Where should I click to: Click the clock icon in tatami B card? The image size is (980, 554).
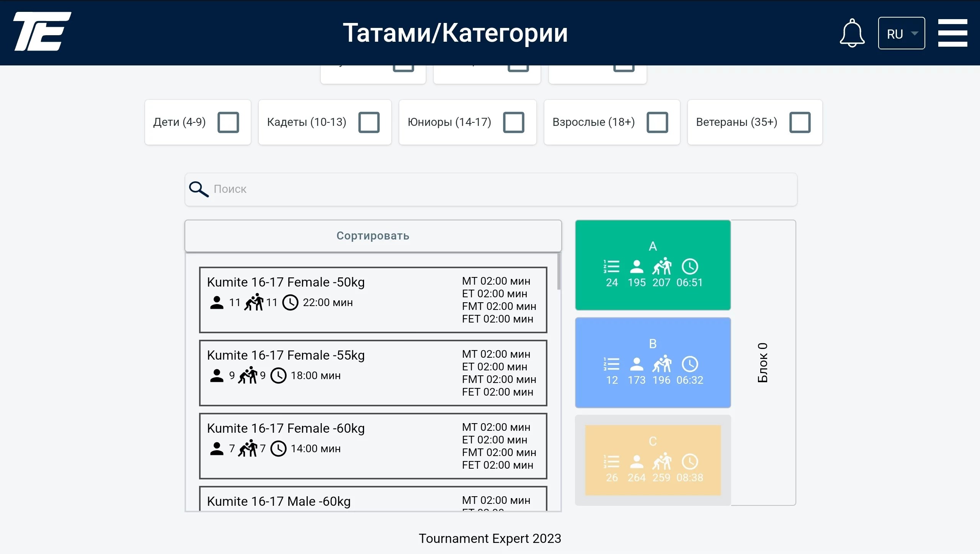[x=690, y=364]
